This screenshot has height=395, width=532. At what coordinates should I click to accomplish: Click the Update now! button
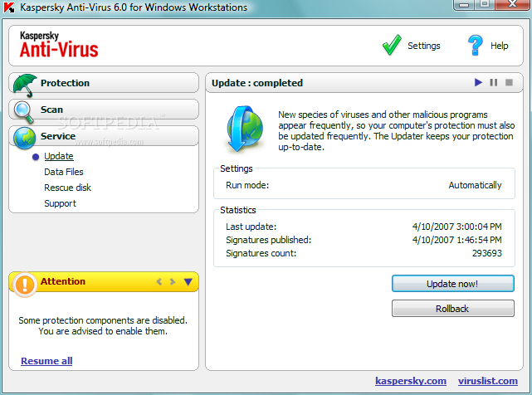(x=453, y=284)
